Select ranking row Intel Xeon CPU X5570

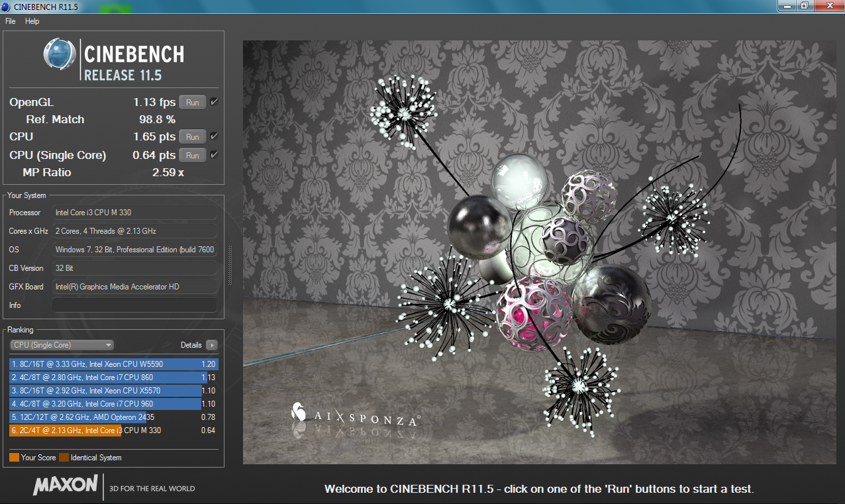tap(113, 391)
